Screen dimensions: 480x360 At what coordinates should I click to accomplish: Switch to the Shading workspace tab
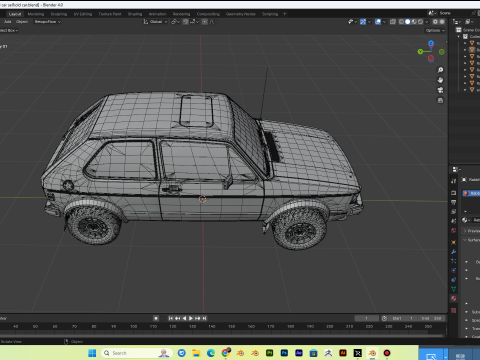[x=135, y=14]
